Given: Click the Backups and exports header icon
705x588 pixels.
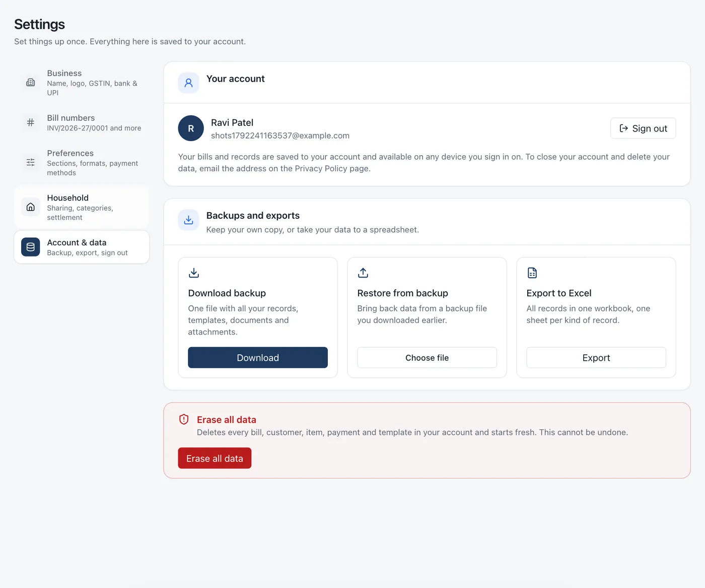Looking at the screenshot, I should (188, 220).
